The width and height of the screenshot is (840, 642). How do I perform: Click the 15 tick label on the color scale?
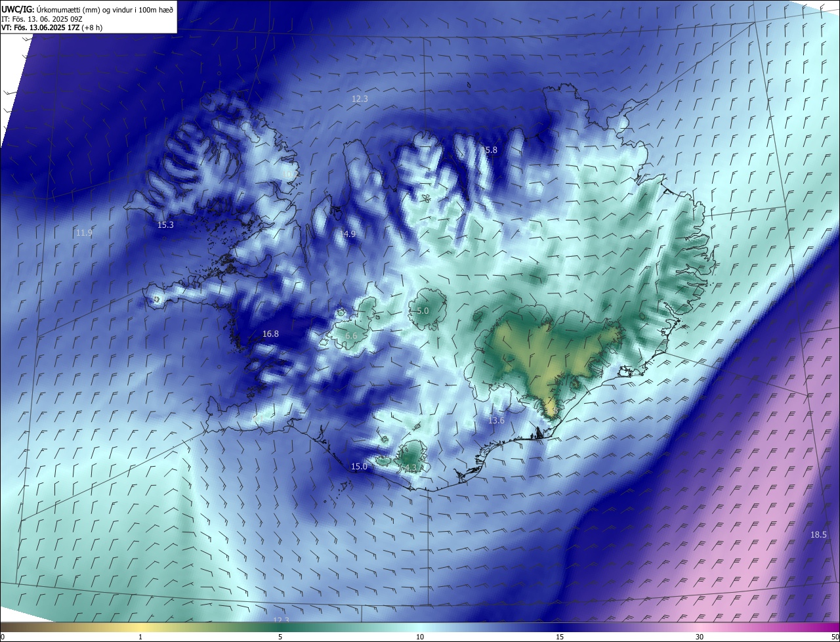[x=560, y=637]
